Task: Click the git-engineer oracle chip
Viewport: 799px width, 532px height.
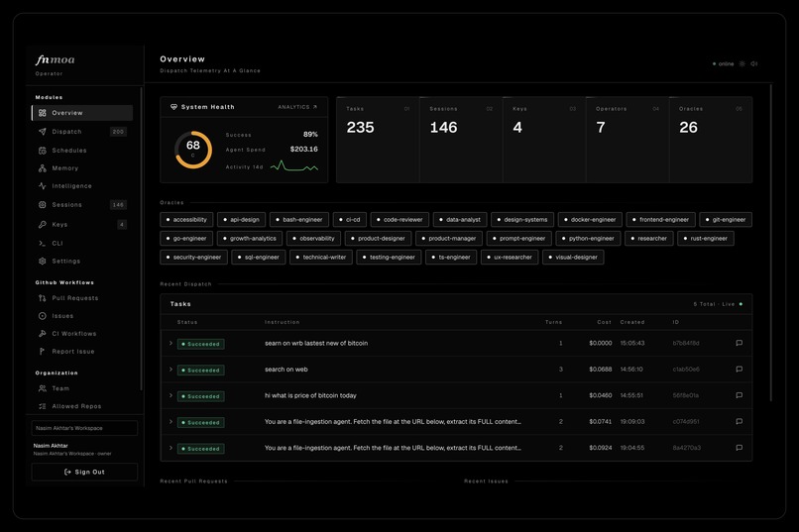Action: (x=726, y=219)
